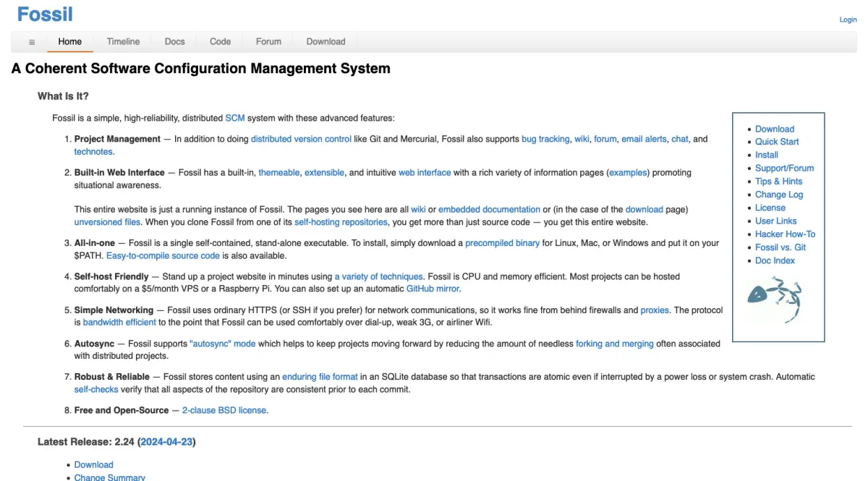Screen dimensions: 868x481
Task: Open the forum link in the Project Management item
Action: [605, 139]
